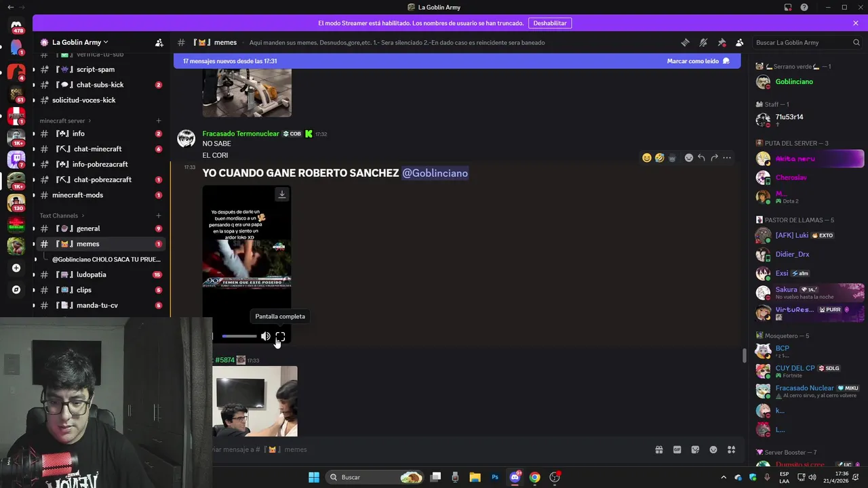Viewport: 868px width, 488px height.
Task: Click the Marcar como leído button
Action: [698, 61]
